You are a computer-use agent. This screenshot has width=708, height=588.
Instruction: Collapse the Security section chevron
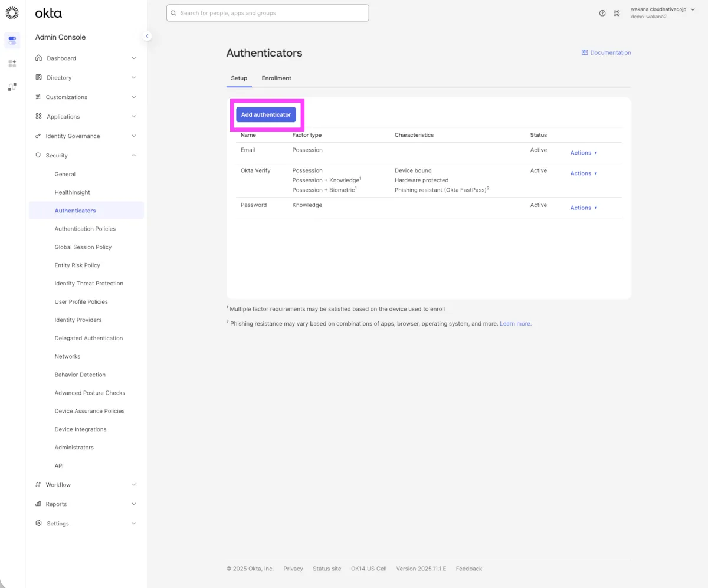pos(133,156)
